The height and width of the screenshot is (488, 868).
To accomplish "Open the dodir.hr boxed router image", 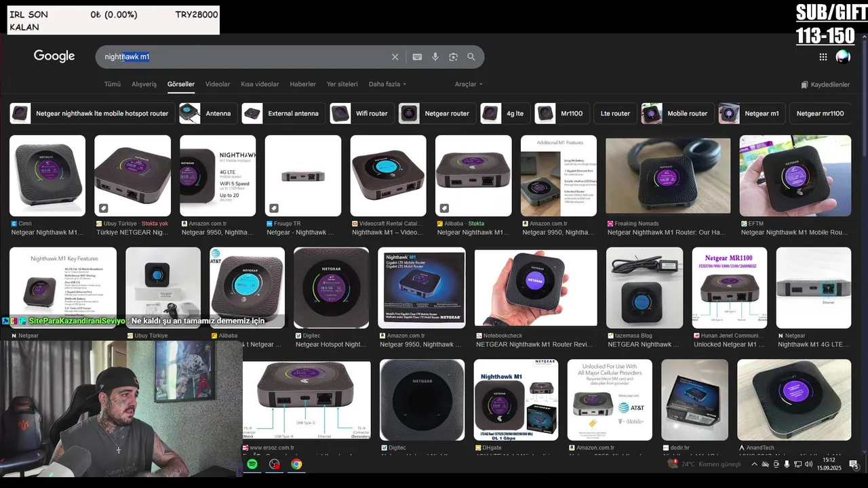I will [694, 400].
